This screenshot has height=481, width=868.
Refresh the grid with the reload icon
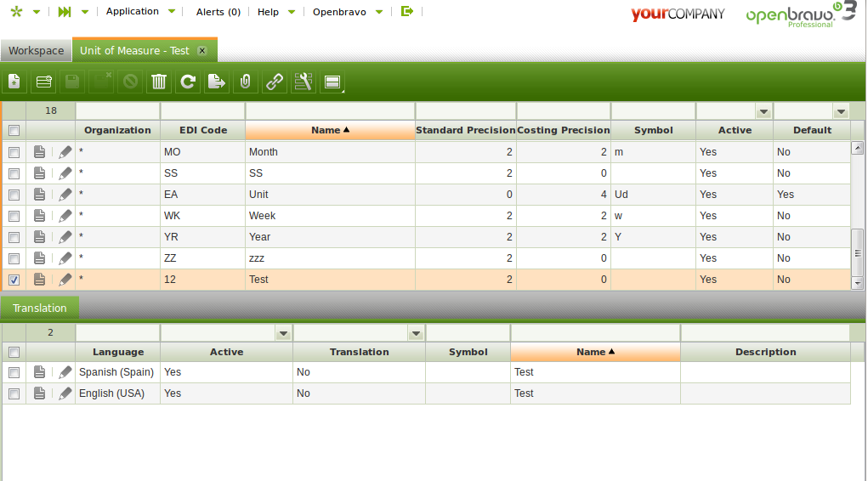[x=188, y=82]
